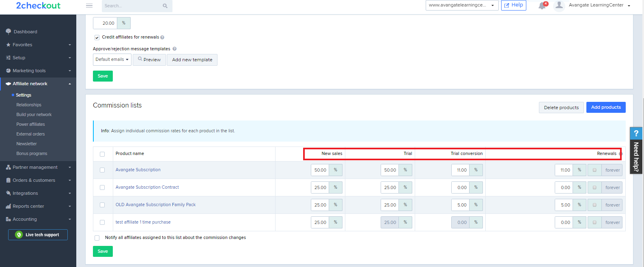
Task: Open Avangate LearningCenter account dropdown
Action: tap(599, 5)
